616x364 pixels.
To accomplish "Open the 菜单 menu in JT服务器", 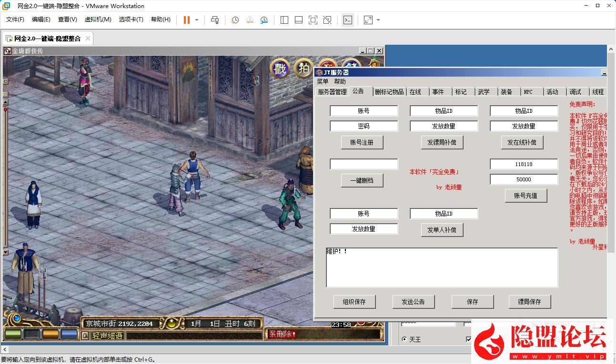I will click(x=322, y=81).
